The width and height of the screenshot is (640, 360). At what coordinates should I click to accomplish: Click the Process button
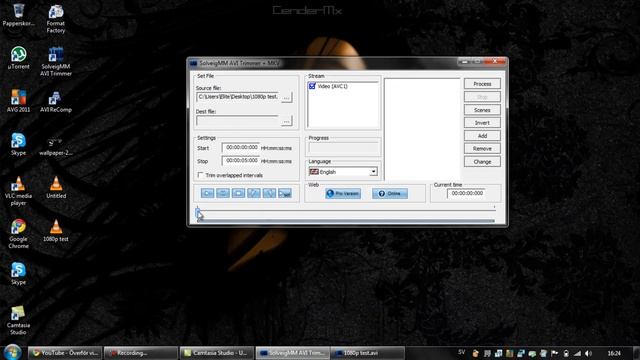482,84
